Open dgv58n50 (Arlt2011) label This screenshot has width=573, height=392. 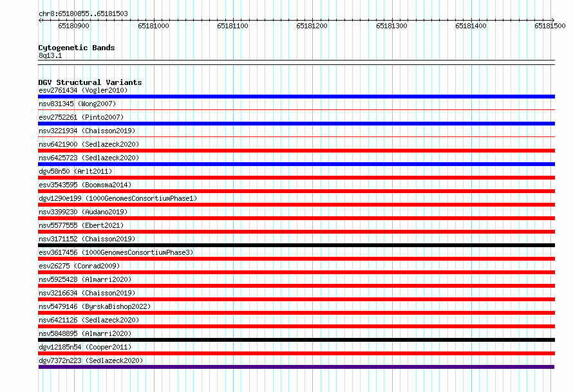coord(75,171)
